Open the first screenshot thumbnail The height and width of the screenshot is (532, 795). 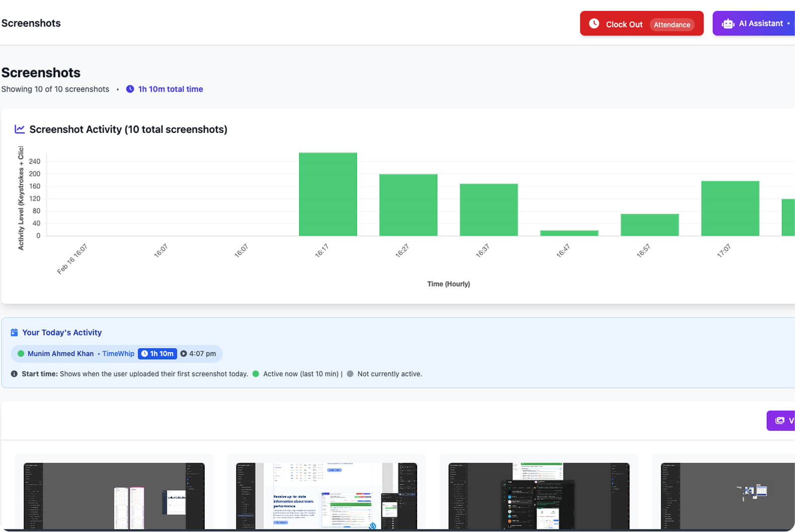coord(114,496)
